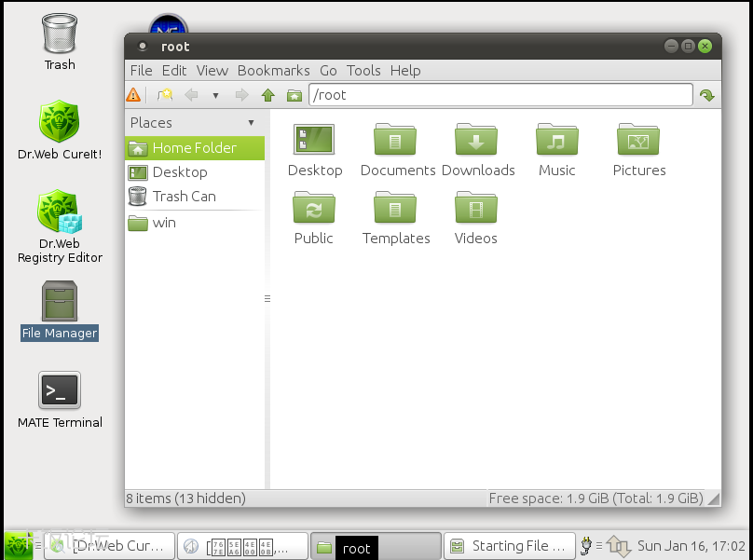Image resolution: width=753 pixels, height=560 pixels.
Task: Click the home folder toolbar icon
Action: (x=294, y=95)
